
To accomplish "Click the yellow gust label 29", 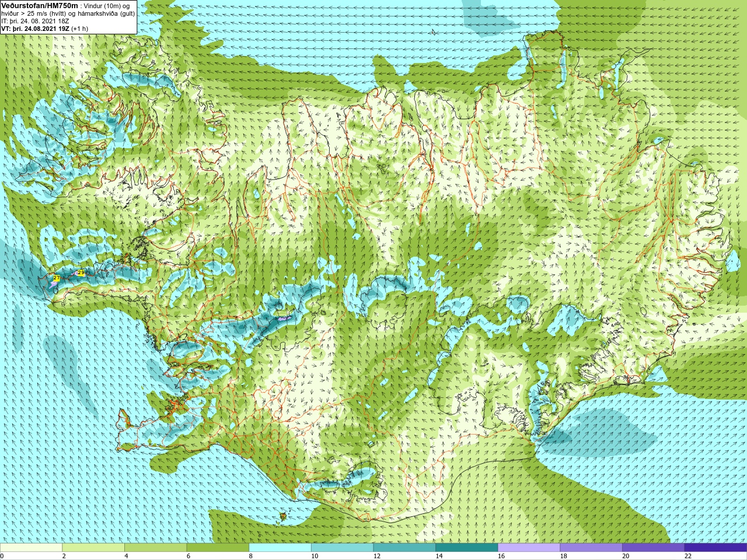I will (x=81, y=272).
